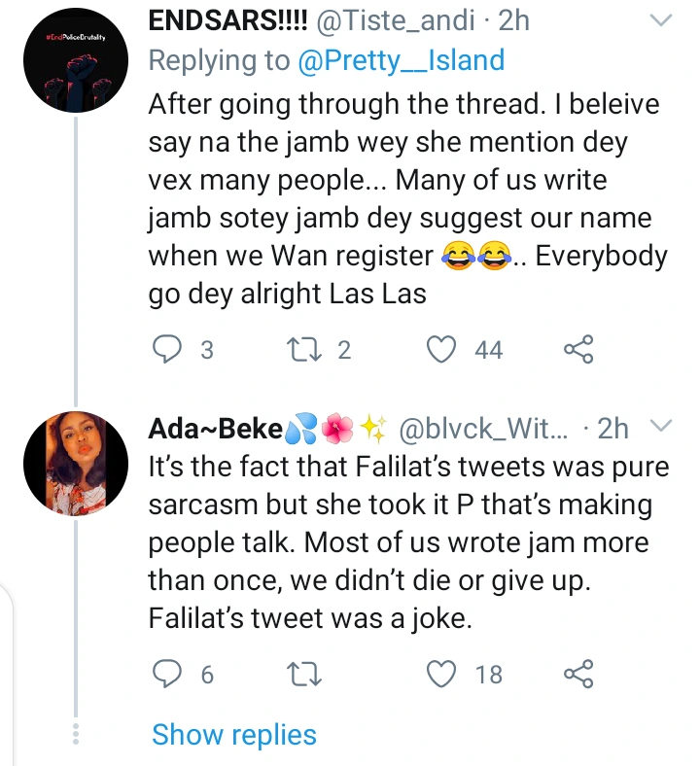Share Ada~Beke's tweet
This screenshot has height=766, width=700.
tap(578, 673)
